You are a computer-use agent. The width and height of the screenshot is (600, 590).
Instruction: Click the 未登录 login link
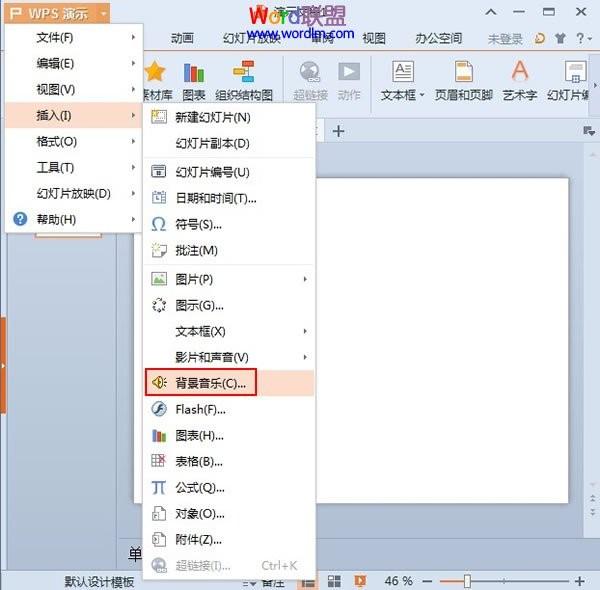click(x=505, y=39)
